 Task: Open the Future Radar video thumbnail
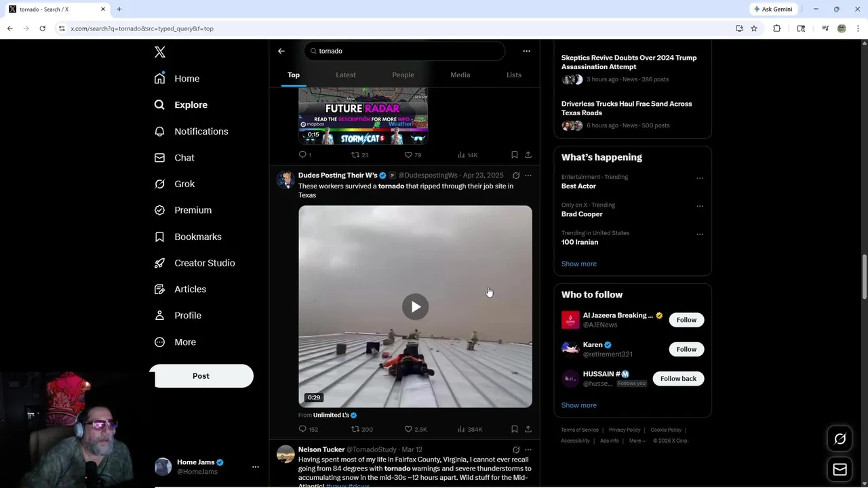pos(363,116)
